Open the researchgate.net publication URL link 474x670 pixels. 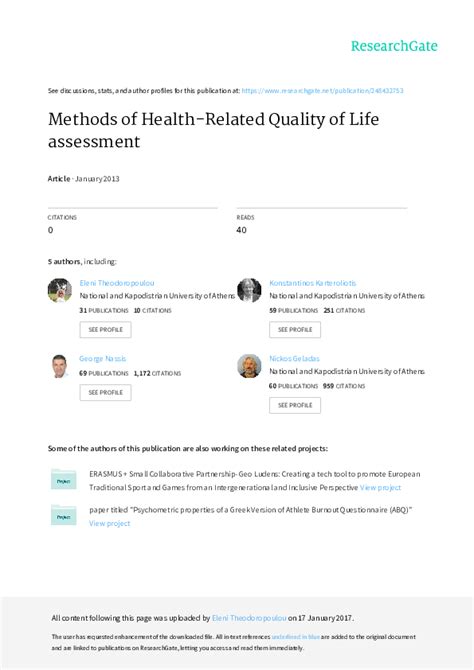(x=322, y=91)
